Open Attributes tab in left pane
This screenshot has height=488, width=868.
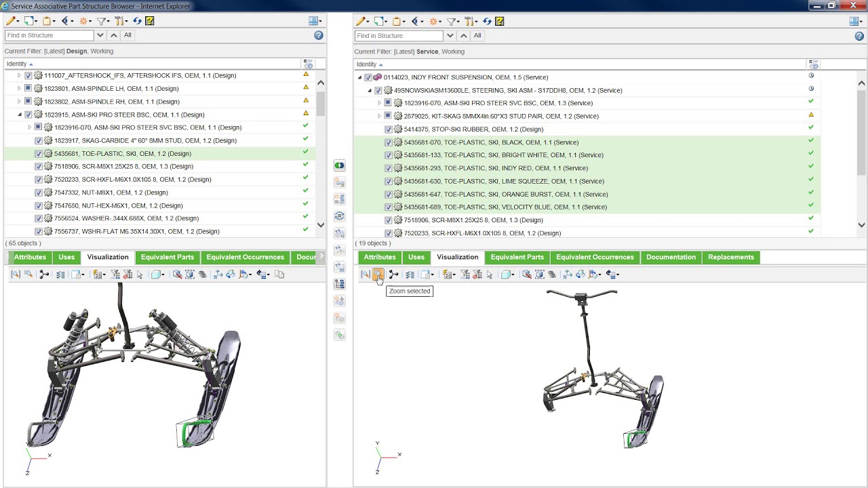click(30, 258)
